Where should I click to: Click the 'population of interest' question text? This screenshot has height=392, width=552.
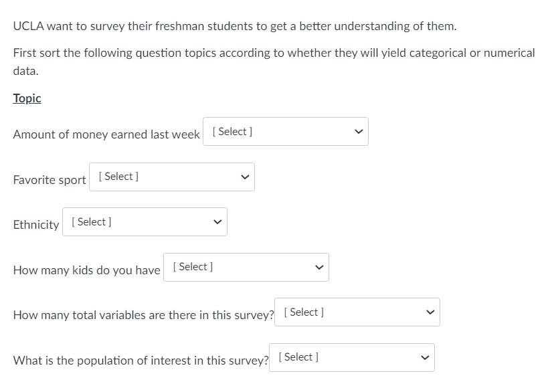141,361
